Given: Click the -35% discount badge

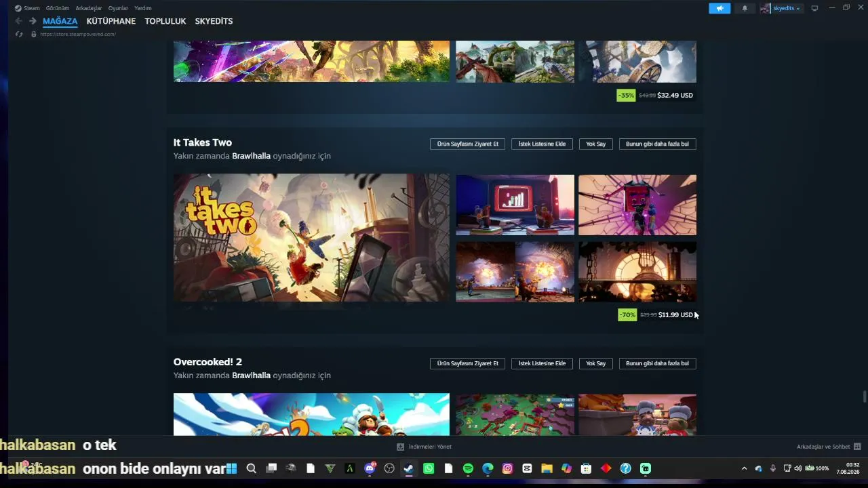Looking at the screenshot, I should click(626, 95).
